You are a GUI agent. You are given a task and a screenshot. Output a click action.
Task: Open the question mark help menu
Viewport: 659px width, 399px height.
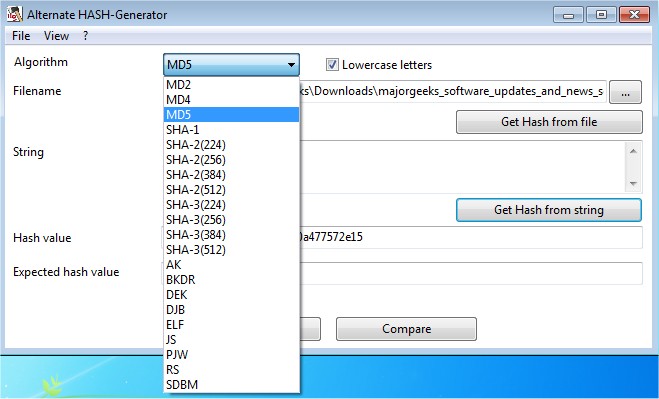click(x=85, y=36)
